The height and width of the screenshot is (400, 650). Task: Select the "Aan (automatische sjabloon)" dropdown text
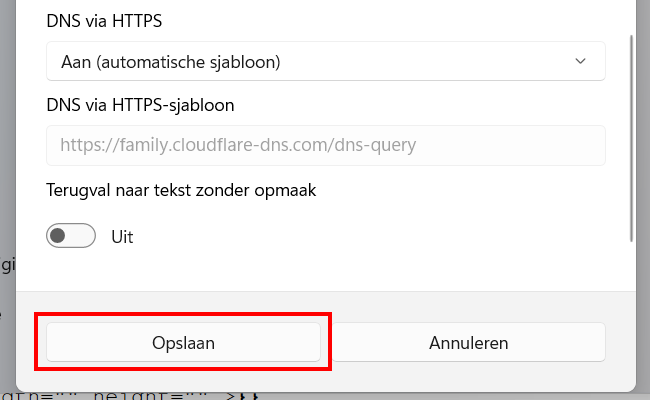pos(170,62)
